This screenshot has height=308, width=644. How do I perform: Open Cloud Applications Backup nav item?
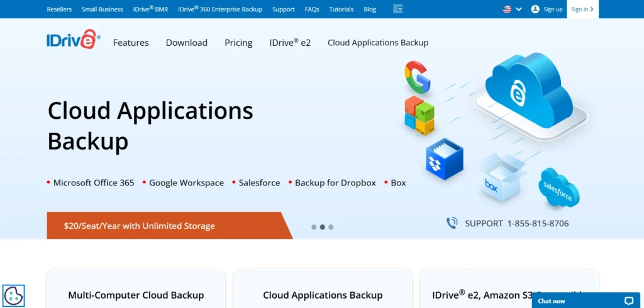pyautogui.click(x=378, y=43)
